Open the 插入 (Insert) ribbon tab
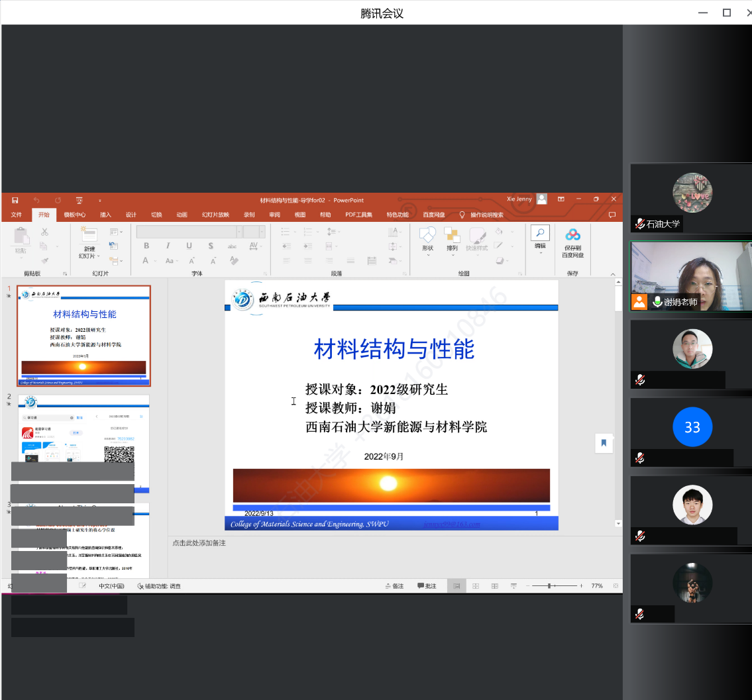The image size is (752, 700). pos(105,215)
